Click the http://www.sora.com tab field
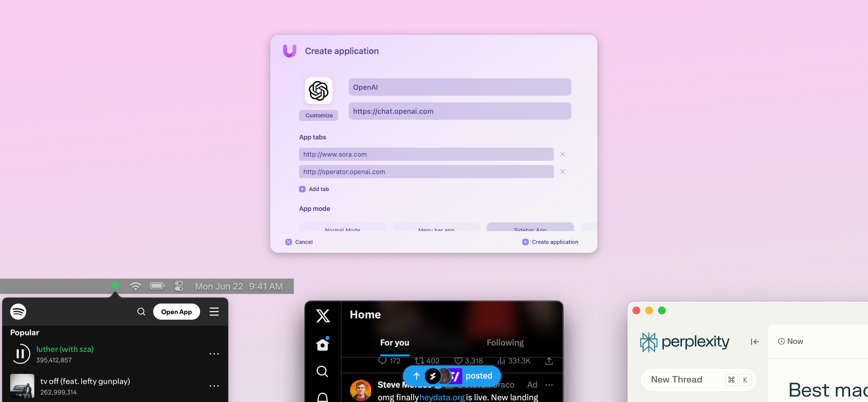Image resolution: width=868 pixels, height=402 pixels. click(x=426, y=154)
